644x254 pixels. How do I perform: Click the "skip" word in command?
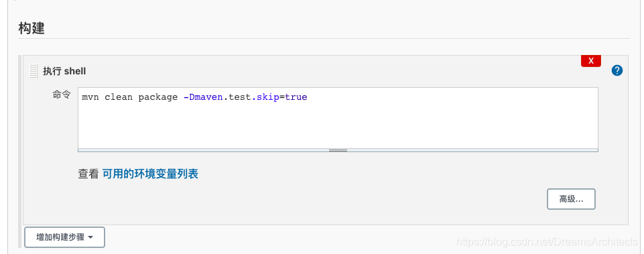[268, 98]
